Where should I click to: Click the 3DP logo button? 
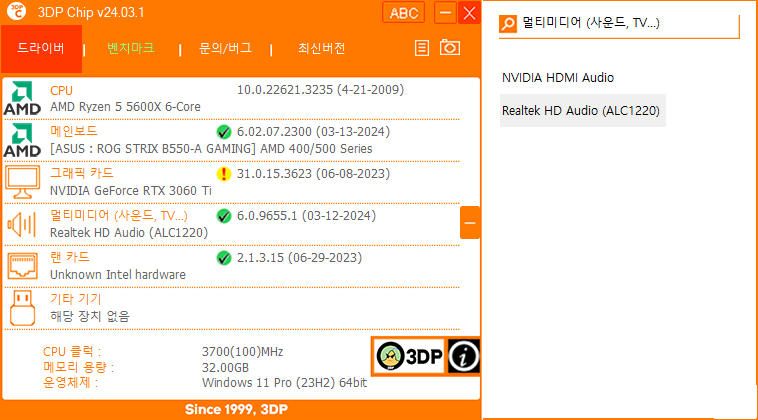(x=408, y=355)
